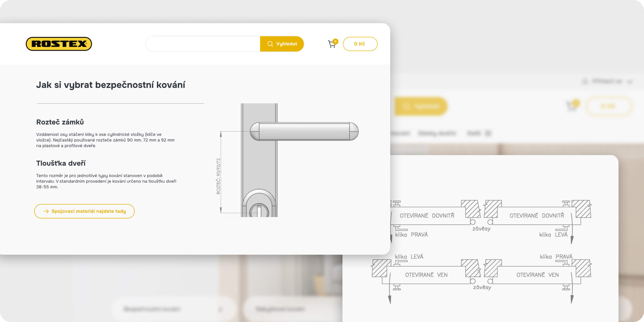The image size is (644, 322).
Task: Click the ROSTEX logo
Action: pos(59,44)
